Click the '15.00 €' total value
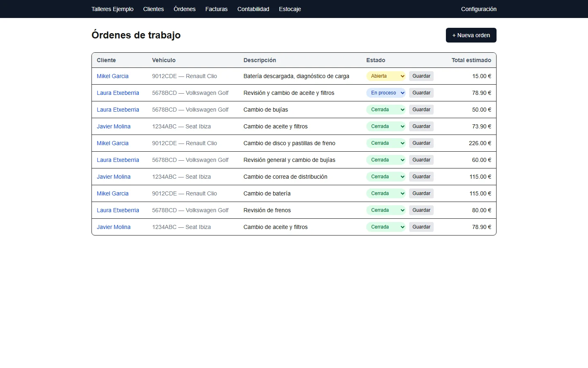Viewport: 588px width, 368px height. click(481, 76)
